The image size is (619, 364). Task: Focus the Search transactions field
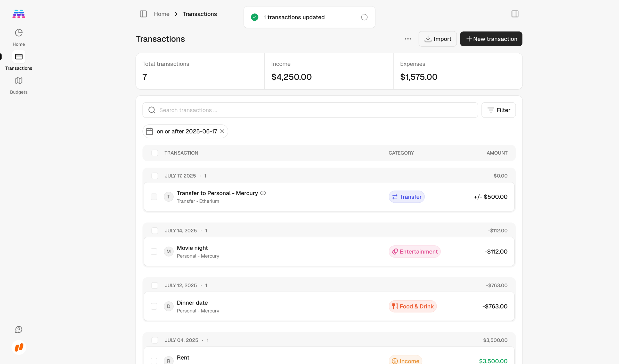(x=310, y=110)
